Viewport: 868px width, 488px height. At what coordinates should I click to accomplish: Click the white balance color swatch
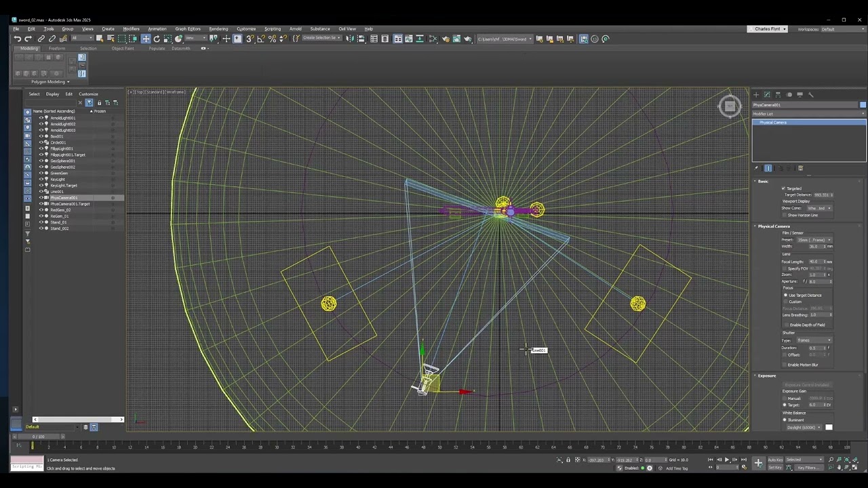click(x=829, y=428)
